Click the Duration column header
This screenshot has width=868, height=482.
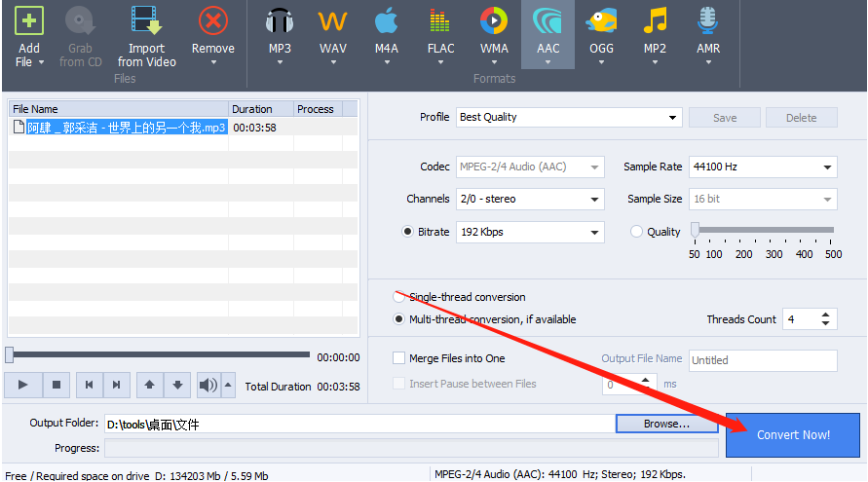261,109
